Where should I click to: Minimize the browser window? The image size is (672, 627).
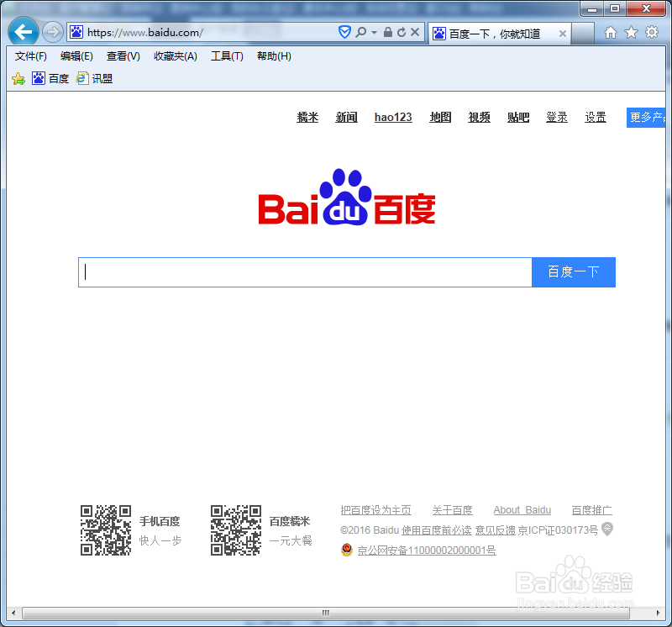tap(592, 8)
